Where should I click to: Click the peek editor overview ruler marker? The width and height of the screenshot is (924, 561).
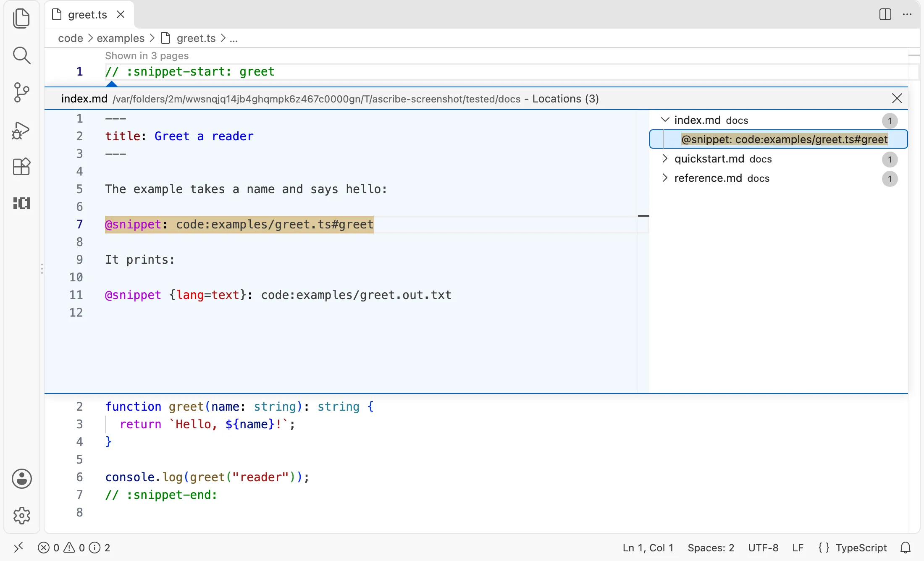[x=643, y=216]
